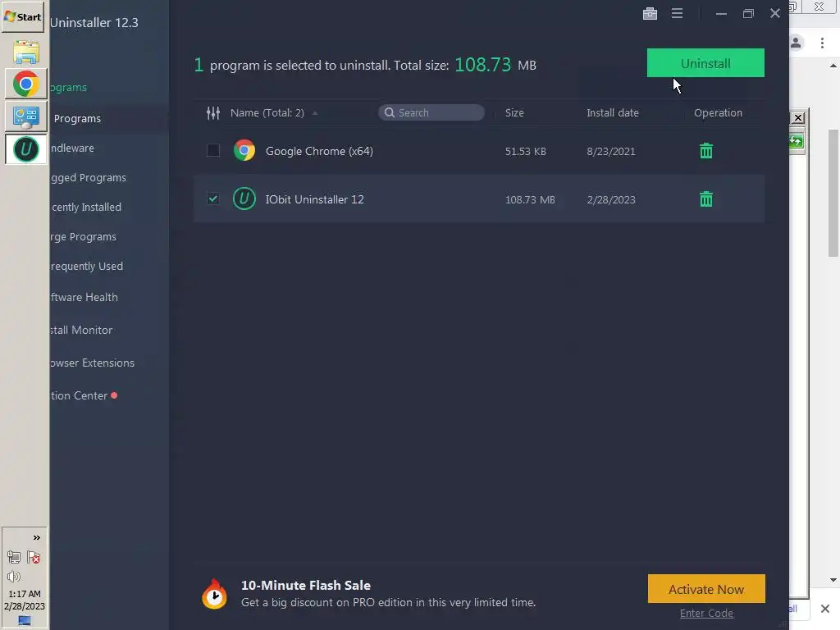Click the filter sliders icon beside Name
840x630 pixels.
pos(213,113)
